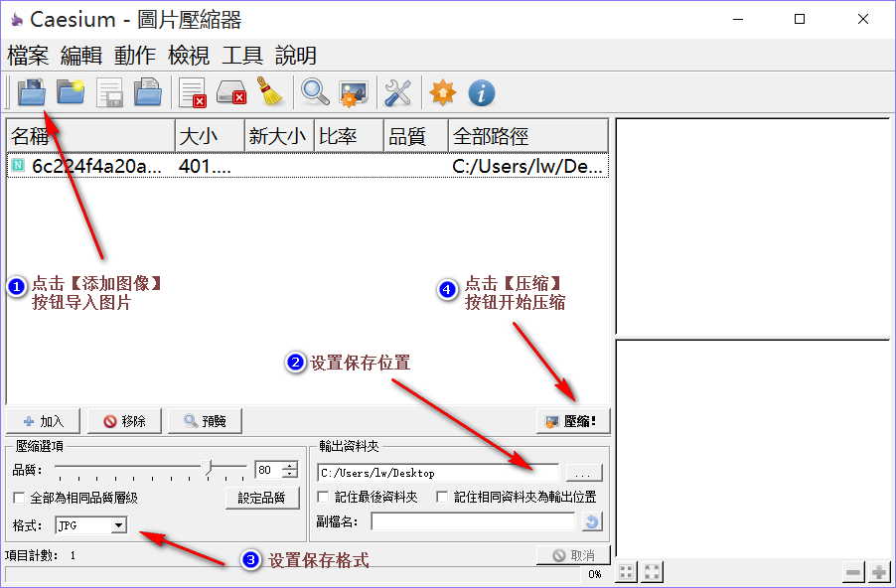Open Settings via wrench and screwdriver icon
Viewport: 896px width, 588px height.
pyautogui.click(x=398, y=92)
